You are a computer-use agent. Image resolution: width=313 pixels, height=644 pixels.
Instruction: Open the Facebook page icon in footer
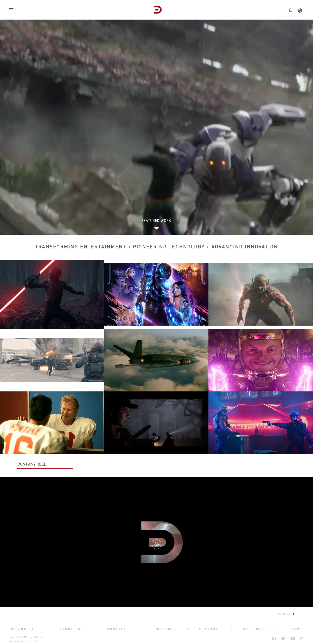274,638
